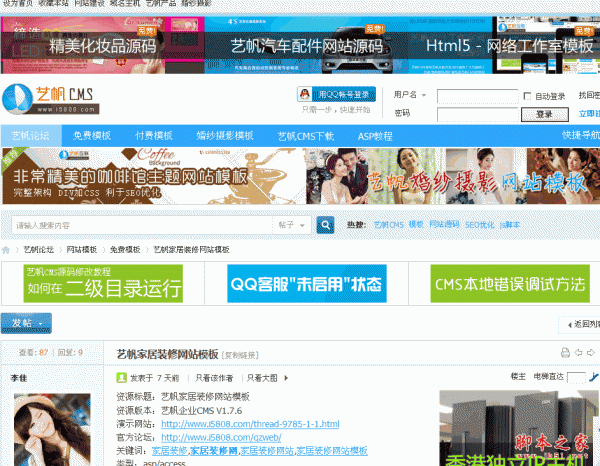
Task: Open the 艺帆CMS下载 nav tab
Action: [306, 136]
